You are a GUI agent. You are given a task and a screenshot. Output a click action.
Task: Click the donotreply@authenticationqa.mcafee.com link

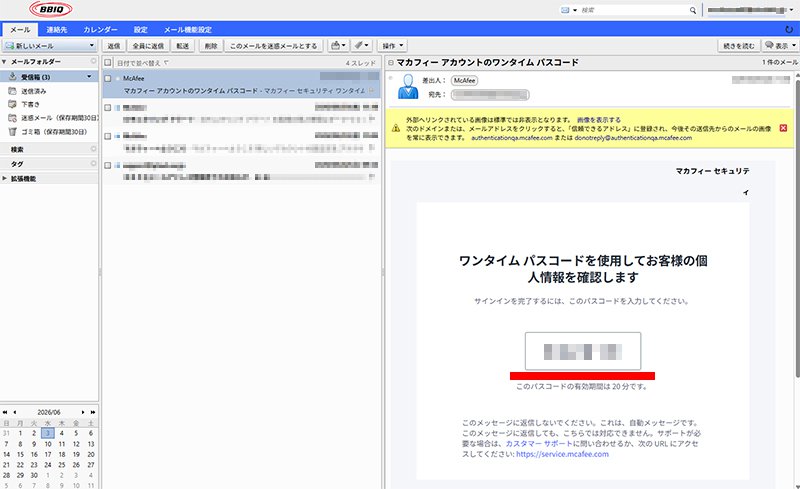(x=633, y=138)
